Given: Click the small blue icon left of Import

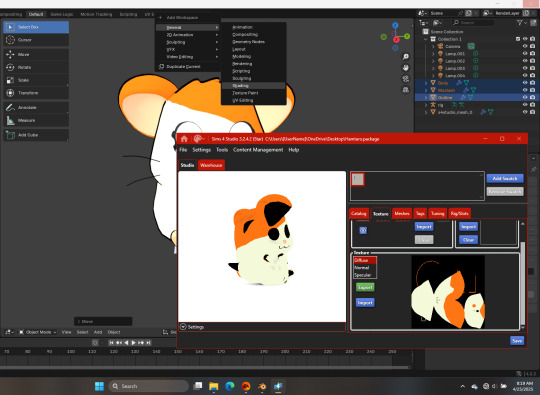Looking at the screenshot, I should 363,230.
